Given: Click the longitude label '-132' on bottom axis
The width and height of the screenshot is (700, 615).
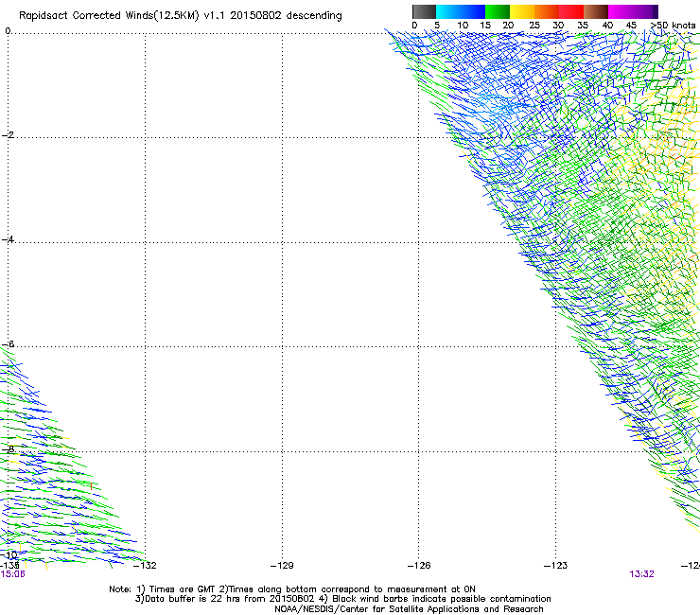Looking at the screenshot, I should pos(145,566).
